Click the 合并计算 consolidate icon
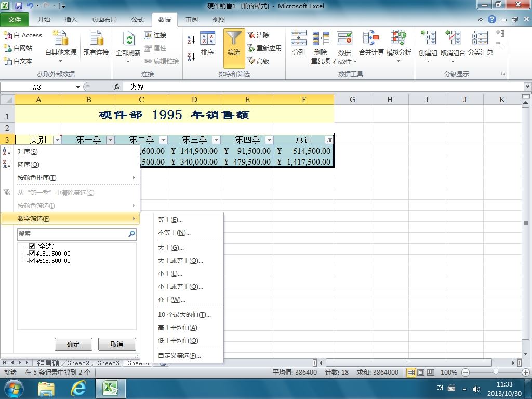The width and height of the screenshot is (532, 399). pos(371,37)
